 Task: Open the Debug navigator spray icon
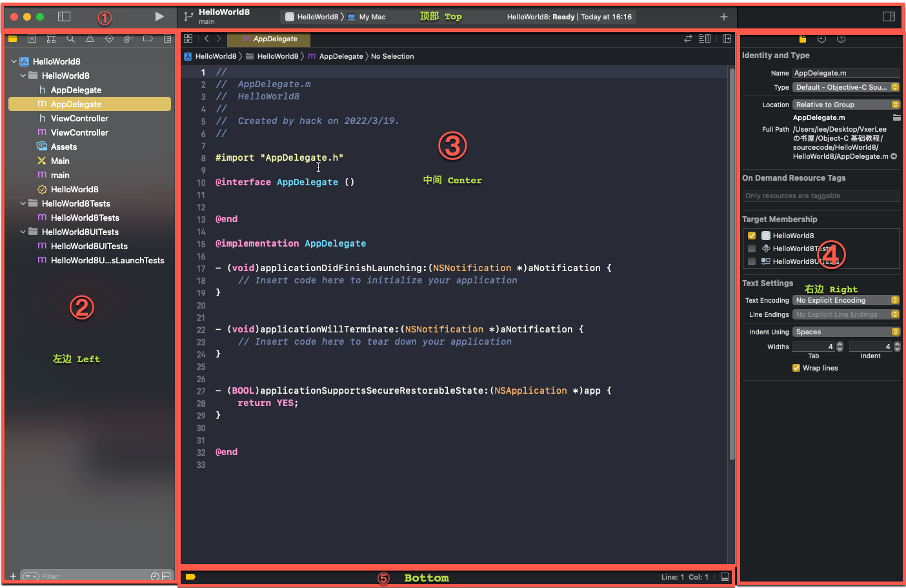(x=128, y=39)
